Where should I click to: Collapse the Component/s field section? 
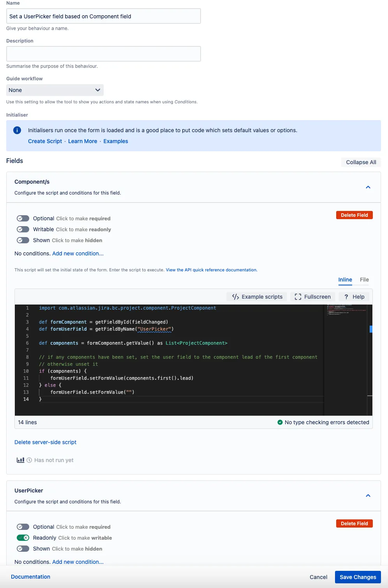pos(368,187)
